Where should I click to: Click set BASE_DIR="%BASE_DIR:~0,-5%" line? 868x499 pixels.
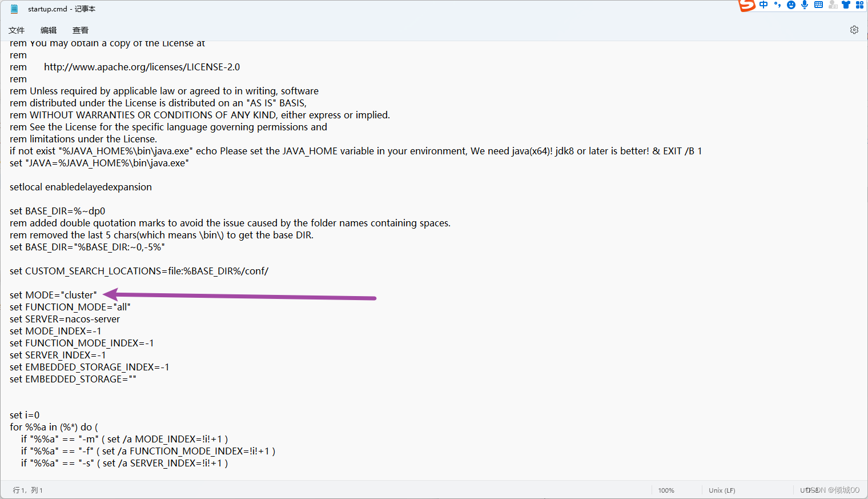[x=87, y=247]
